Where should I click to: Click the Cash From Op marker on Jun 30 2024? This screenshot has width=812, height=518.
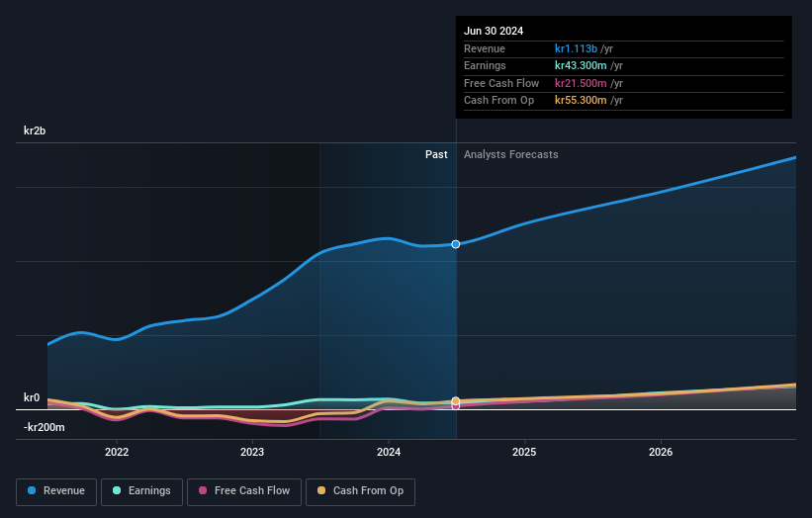tap(456, 401)
